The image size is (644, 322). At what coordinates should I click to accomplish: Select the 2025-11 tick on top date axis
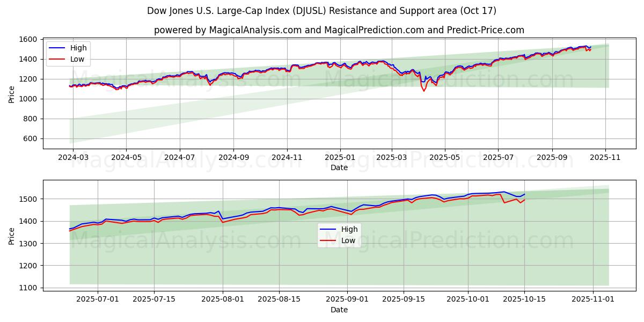pos(605,158)
